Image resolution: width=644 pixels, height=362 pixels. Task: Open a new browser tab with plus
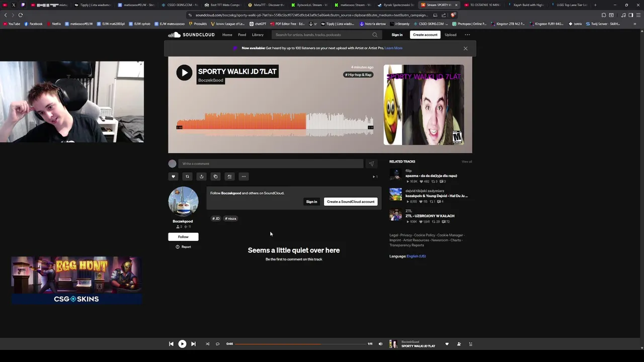pos(595,5)
